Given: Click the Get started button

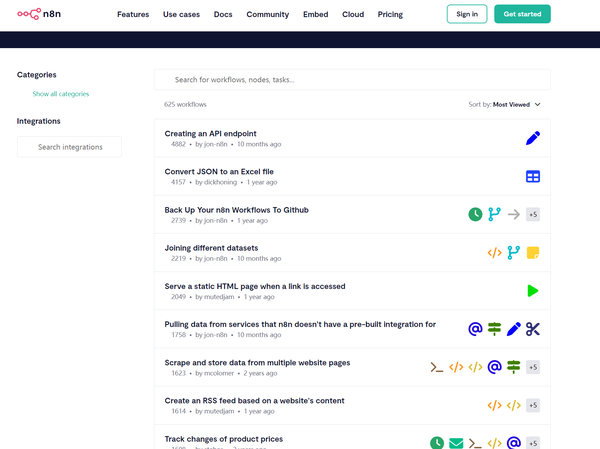Looking at the screenshot, I should pos(522,14).
